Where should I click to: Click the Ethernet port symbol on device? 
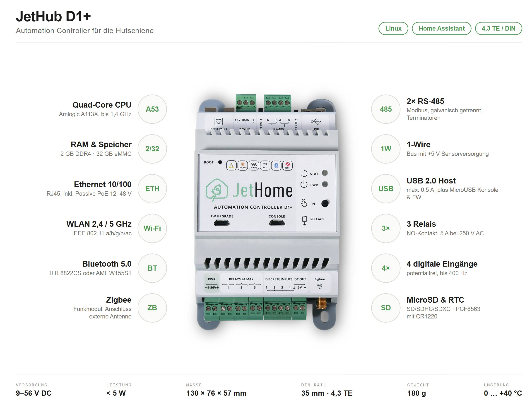219,121
